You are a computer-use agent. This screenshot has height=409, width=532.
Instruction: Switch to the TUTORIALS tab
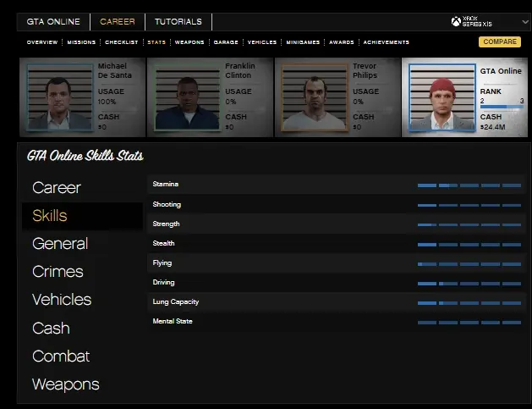[178, 22]
